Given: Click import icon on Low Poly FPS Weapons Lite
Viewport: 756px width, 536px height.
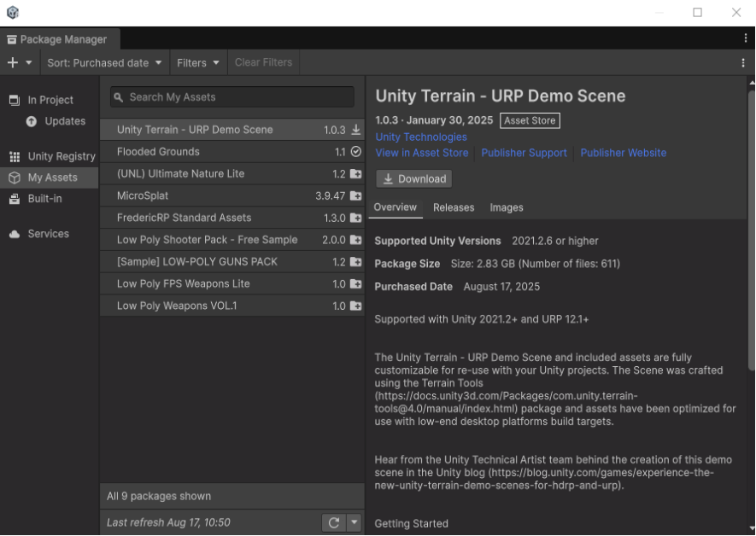Looking at the screenshot, I should pyautogui.click(x=355, y=283).
